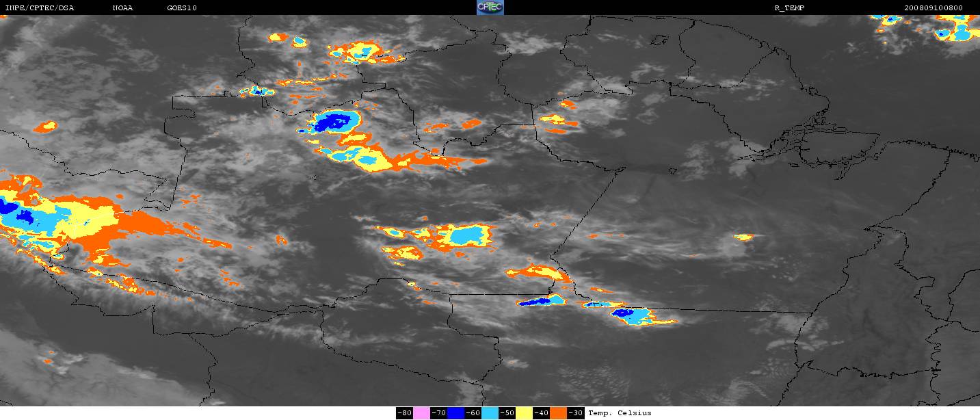980x420 pixels.
Task: Select the yellow legend color swatch
Action: (x=524, y=413)
